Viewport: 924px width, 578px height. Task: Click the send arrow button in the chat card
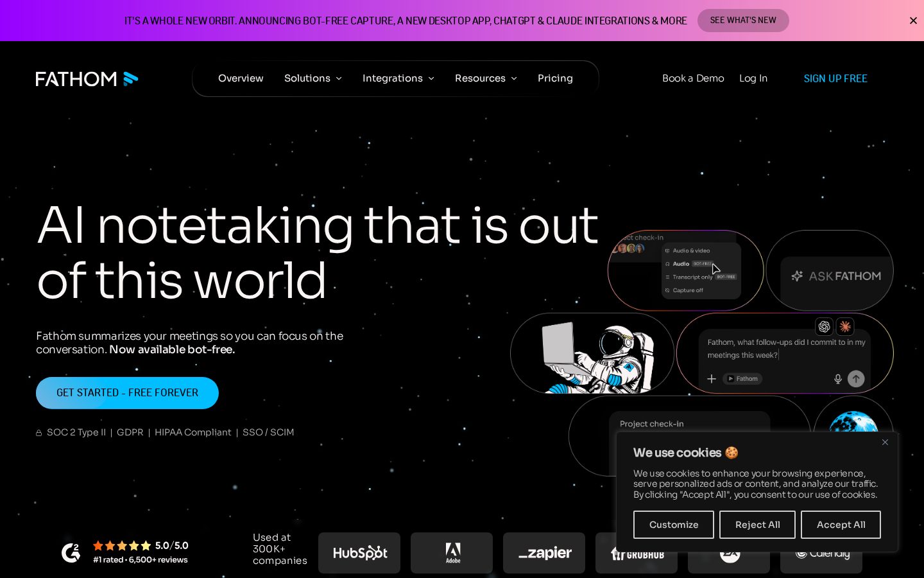(x=856, y=379)
